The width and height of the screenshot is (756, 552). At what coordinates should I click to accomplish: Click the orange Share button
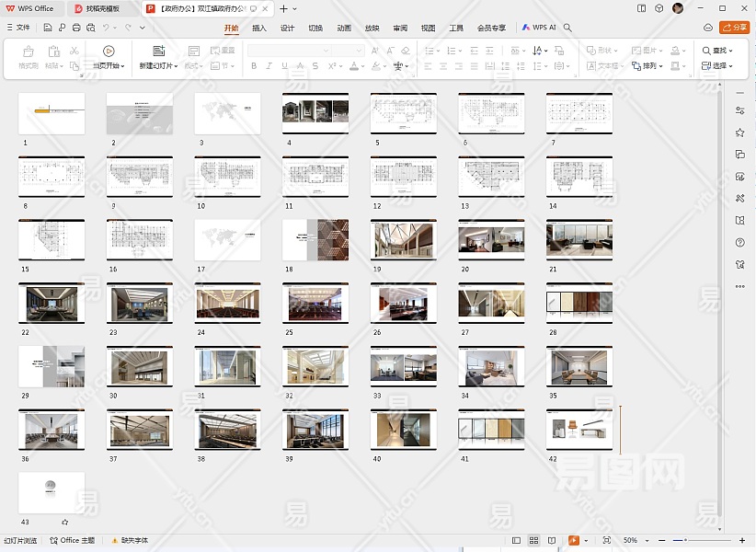pos(734,28)
